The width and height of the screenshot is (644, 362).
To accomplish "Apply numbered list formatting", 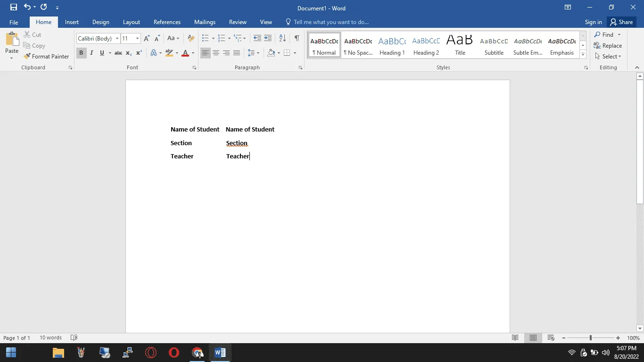I will (222, 39).
